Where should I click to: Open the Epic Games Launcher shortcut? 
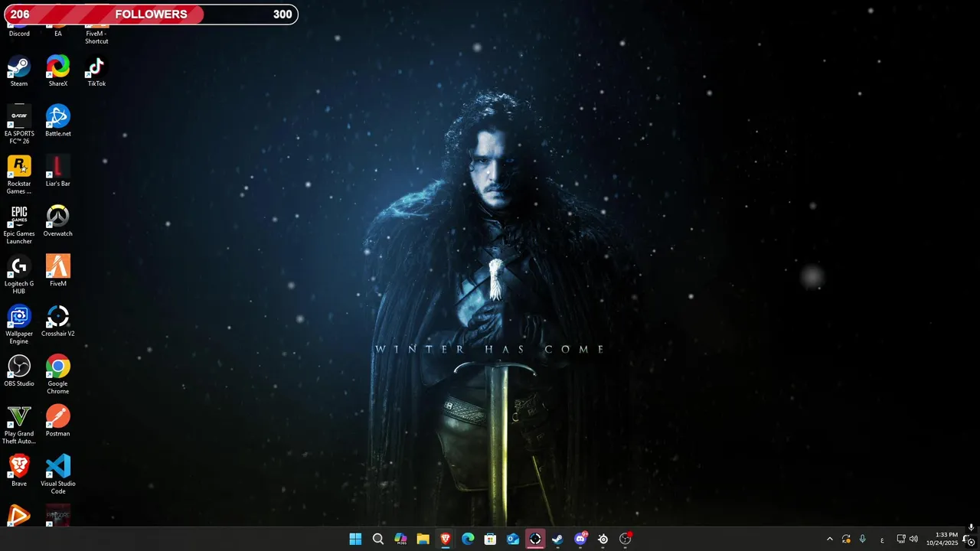pos(19,224)
